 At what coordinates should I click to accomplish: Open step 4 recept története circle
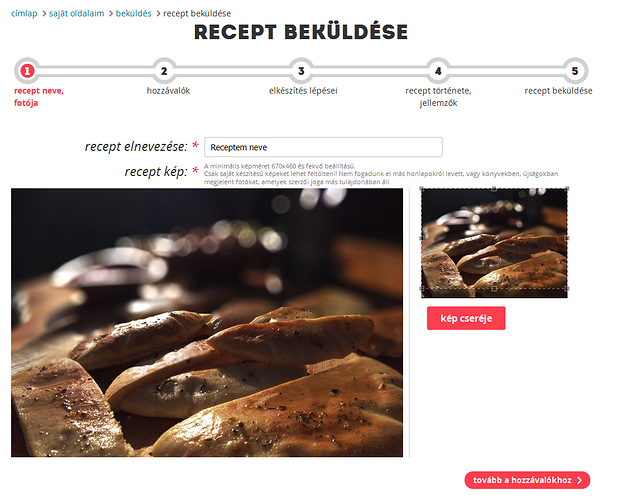(x=438, y=71)
